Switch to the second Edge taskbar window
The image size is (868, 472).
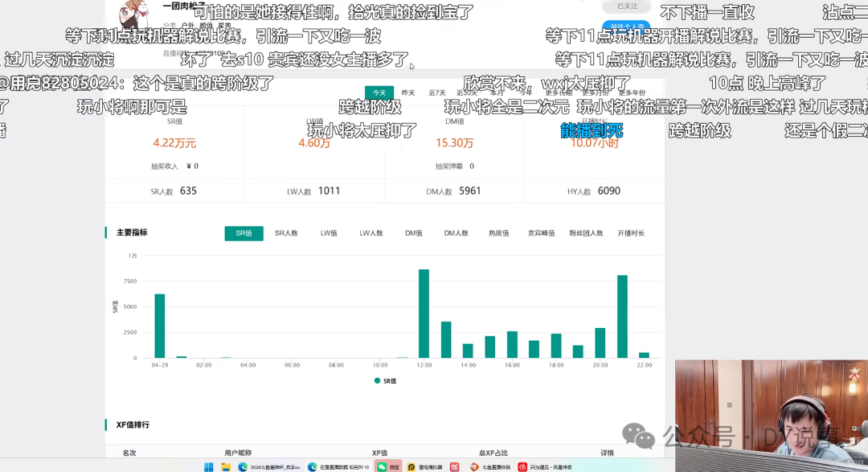[339, 467]
